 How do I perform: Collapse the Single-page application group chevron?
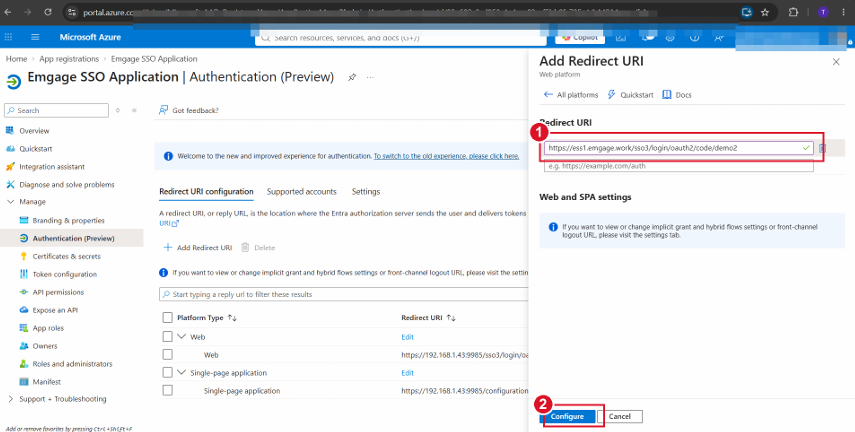(182, 373)
